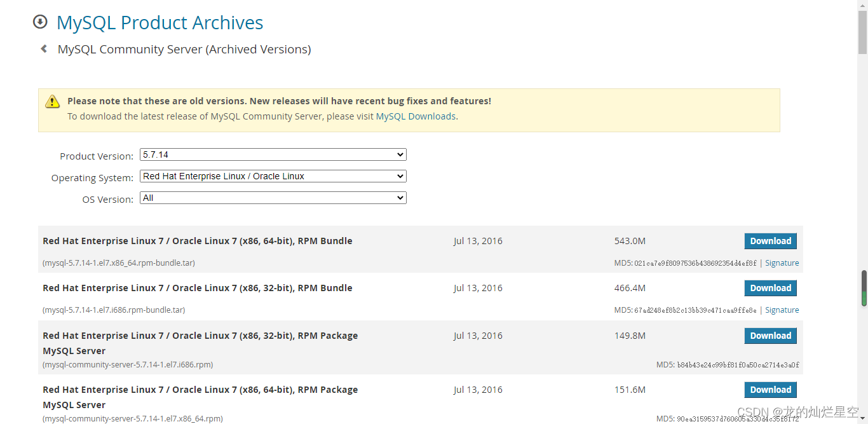
Task: Open the Operating System dropdown
Action: pos(272,176)
